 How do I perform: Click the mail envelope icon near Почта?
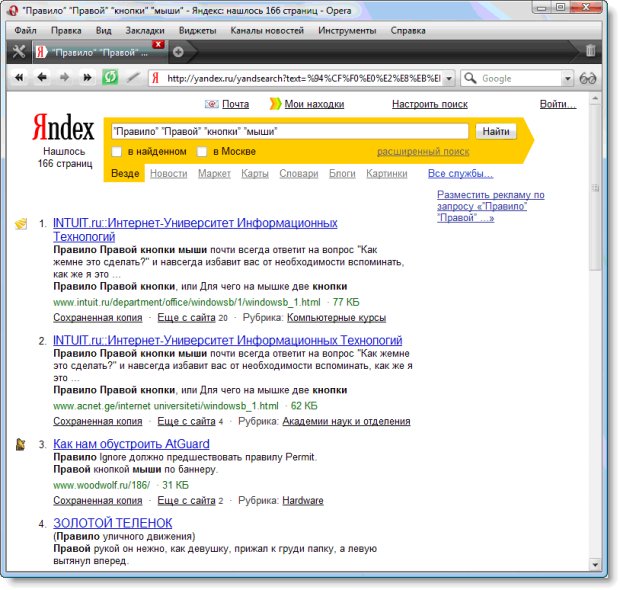(x=212, y=104)
